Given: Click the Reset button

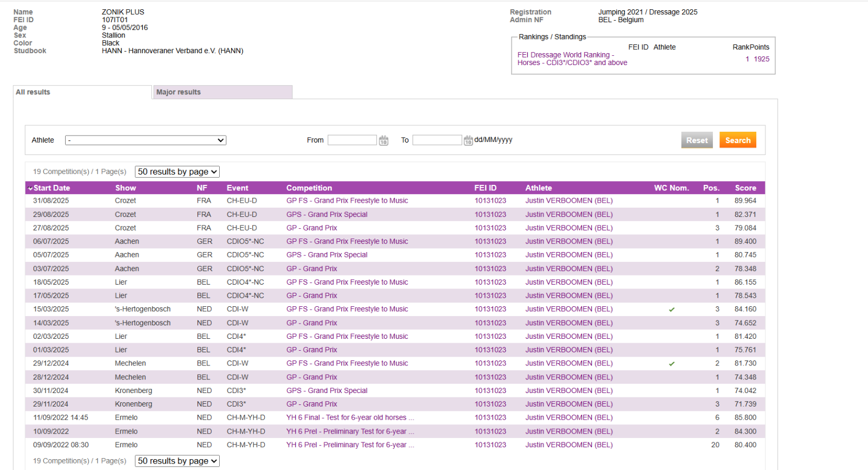Looking at the screenshot, I should 697,140.
